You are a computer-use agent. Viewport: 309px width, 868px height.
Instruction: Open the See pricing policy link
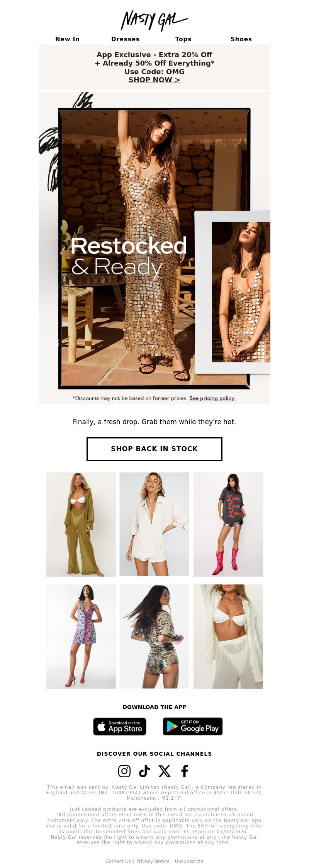tap(212, 398)
